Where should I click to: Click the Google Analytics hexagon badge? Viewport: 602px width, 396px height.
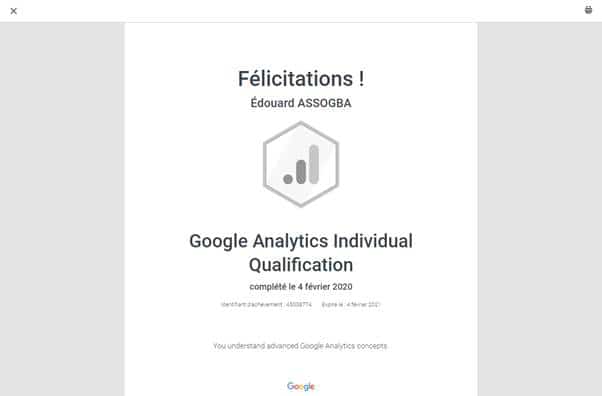tap(301, 164)
